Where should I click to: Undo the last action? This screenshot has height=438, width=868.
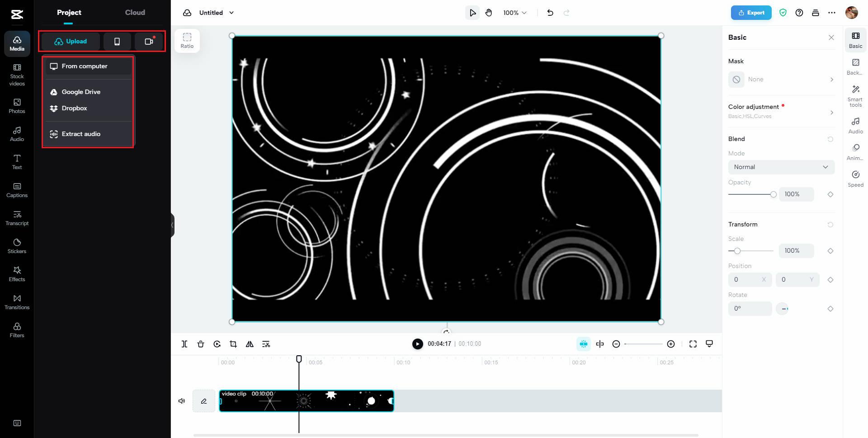click(550, 13)
